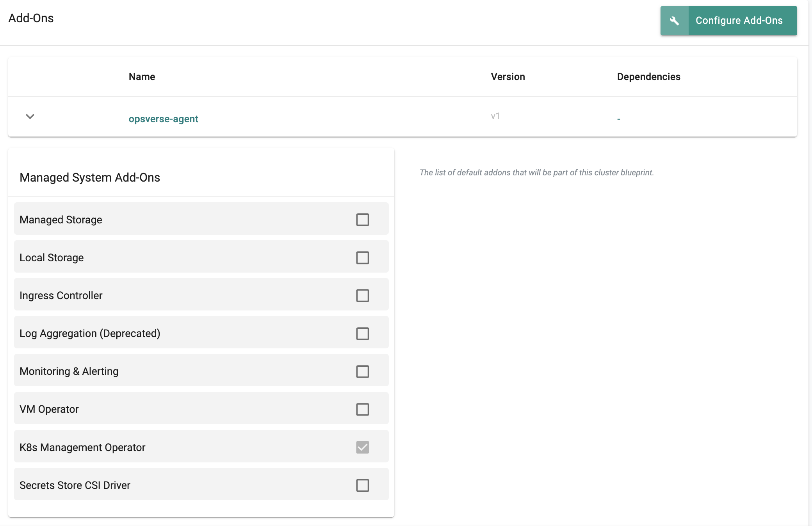812x528 pixels.
Task: Open the opsverse-agent link
Action: coord(164,119)
